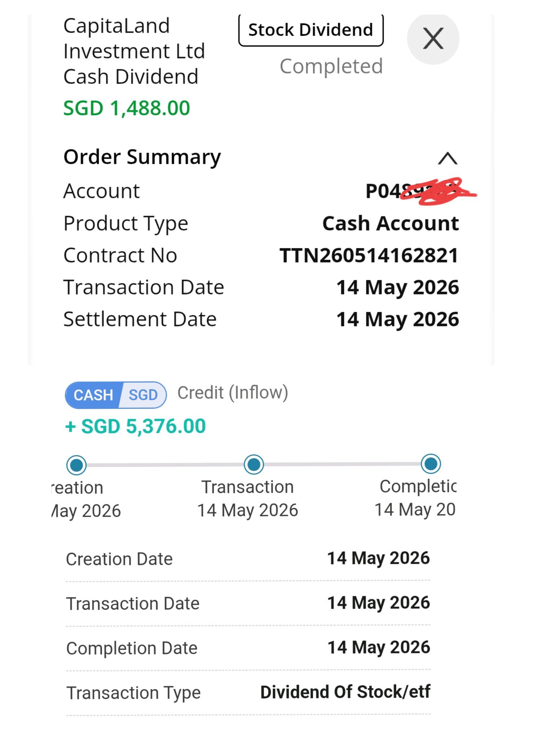The image size is (560, 738).
Task: Tap the SGD 1,488.00 dividend amount
Action: pyautogui.click(x=126, y=108)
